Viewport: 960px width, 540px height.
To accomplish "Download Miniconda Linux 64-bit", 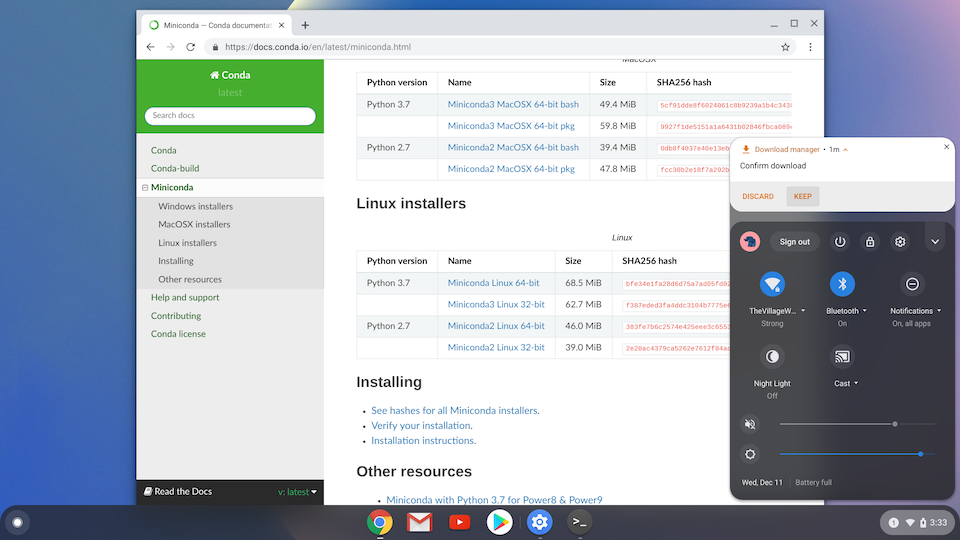I will click(493, 283).
